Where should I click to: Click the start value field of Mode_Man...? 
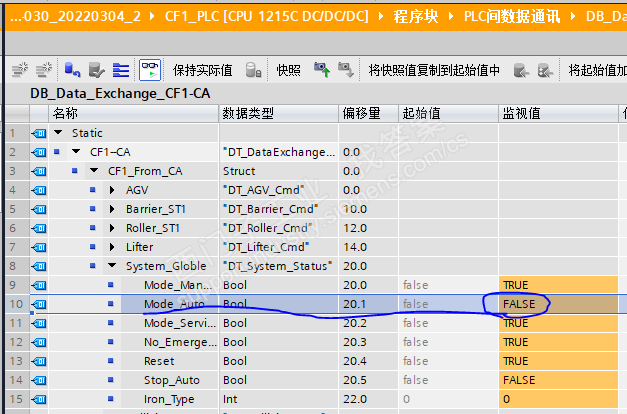pyautogui.click(x=448, y=285)
